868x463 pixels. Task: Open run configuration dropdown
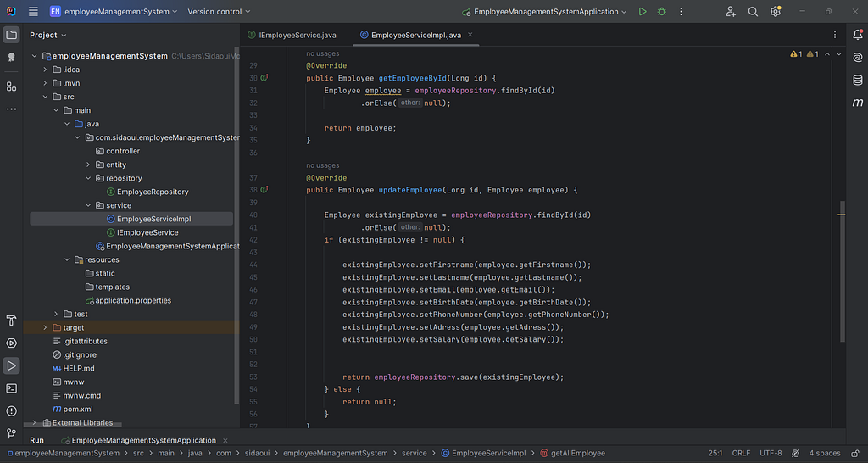click(545, 12)
